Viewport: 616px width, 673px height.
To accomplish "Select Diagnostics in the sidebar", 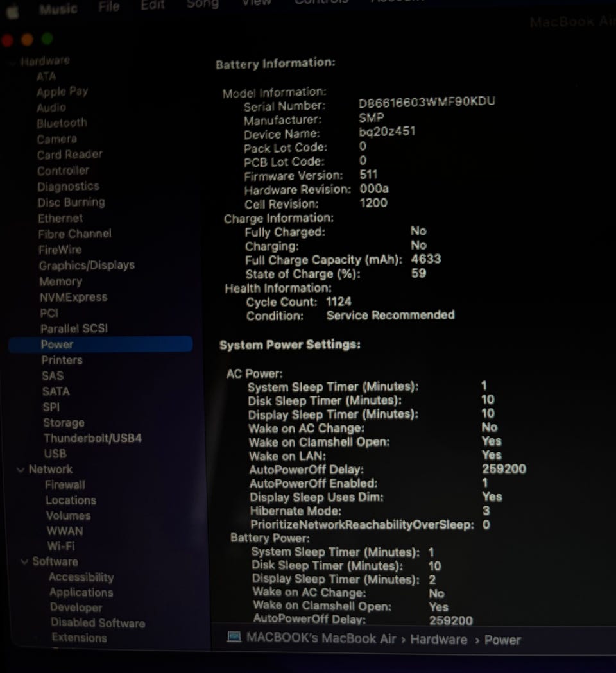I will 68,186.
